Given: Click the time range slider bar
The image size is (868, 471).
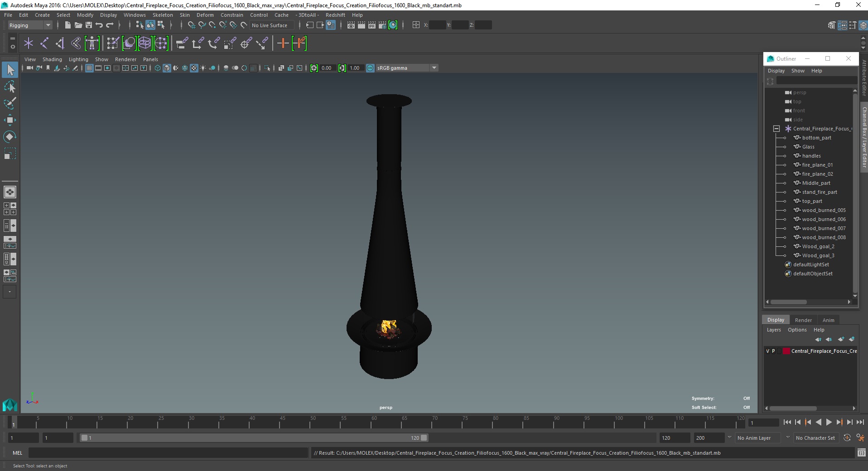Looking at the screenshot, I should pos(254,438).
